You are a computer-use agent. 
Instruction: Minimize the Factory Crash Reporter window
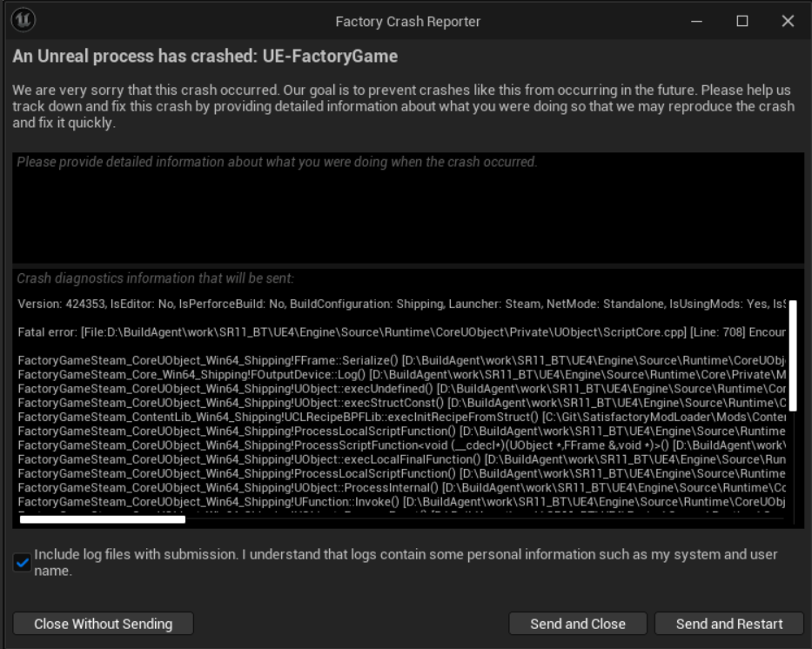click(x=696, y=21)
